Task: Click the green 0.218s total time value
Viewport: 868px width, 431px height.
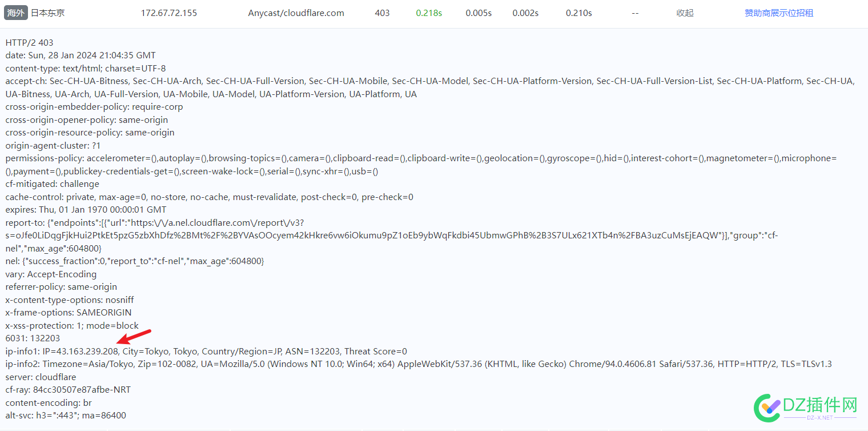Action: pos(429,13)
